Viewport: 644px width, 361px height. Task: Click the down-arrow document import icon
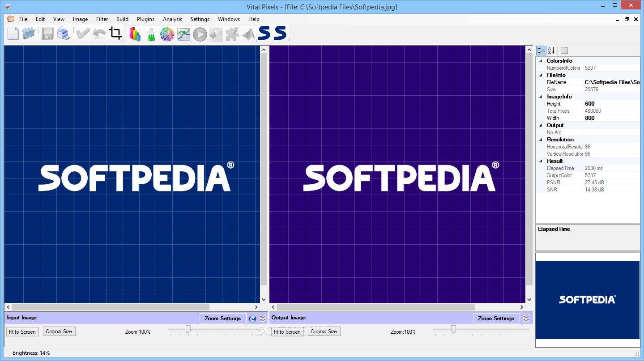216,34
